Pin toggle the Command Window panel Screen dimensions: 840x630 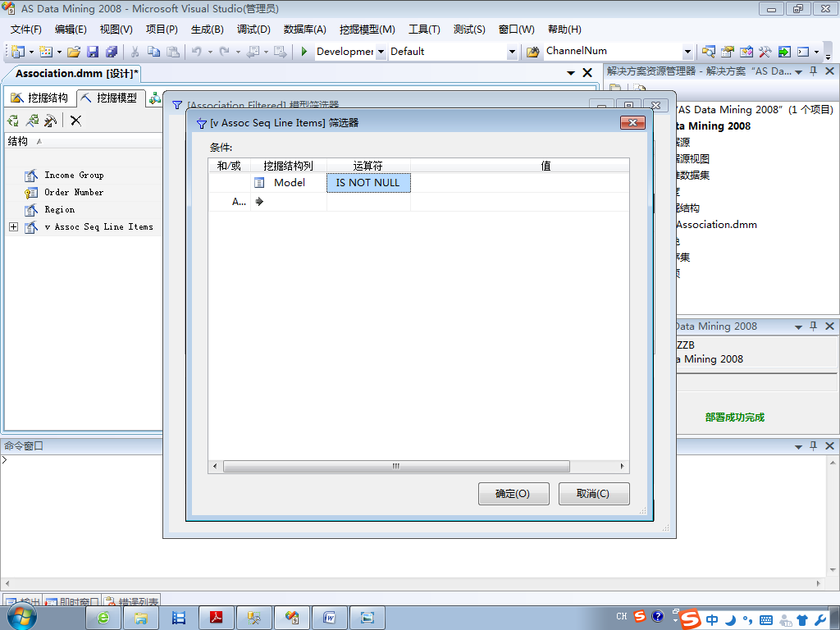coord(813,445)
